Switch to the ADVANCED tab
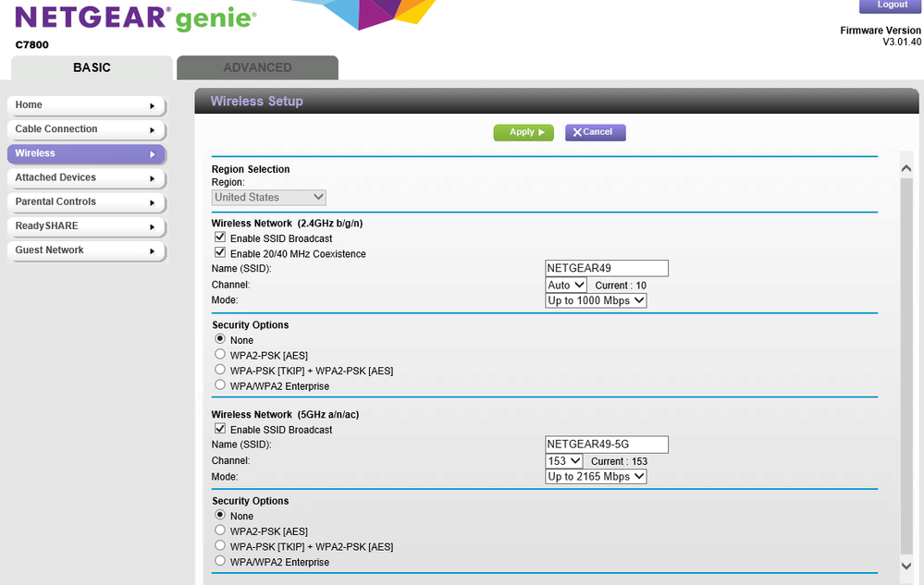The width and height of the screenshot is (924, 585). pyautogui.click(x=257, y=67)
